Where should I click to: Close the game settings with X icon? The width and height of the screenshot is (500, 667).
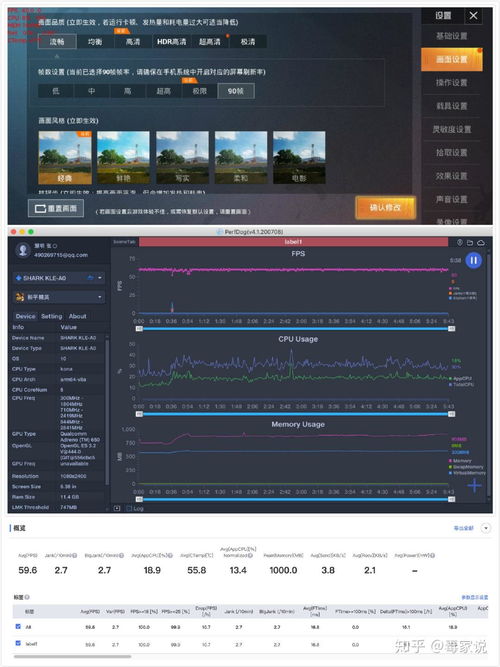[x=473, y=16]
